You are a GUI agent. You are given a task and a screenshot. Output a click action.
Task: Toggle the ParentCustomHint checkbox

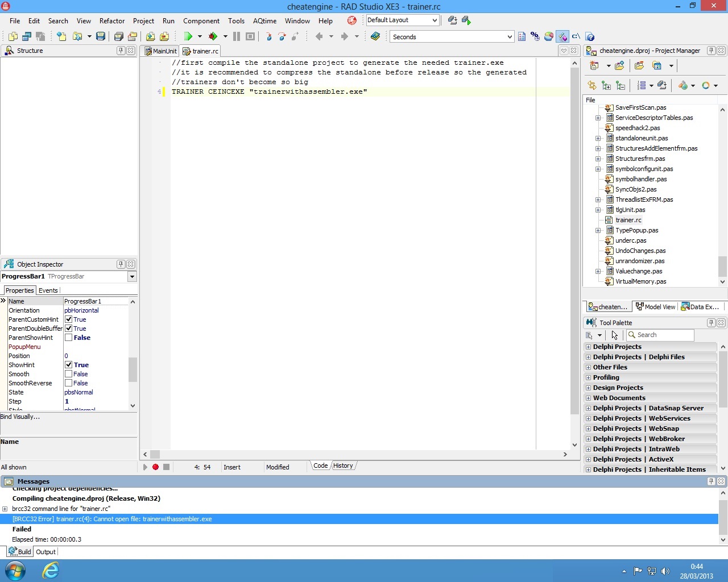[x=68, y=319]
